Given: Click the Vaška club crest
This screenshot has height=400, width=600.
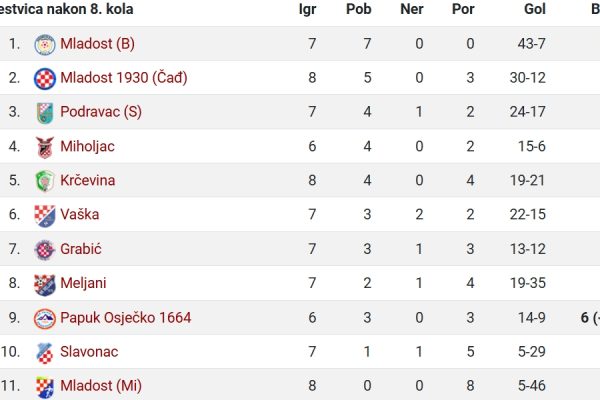Looking at the screenshot, I should [x=45, y=216].
